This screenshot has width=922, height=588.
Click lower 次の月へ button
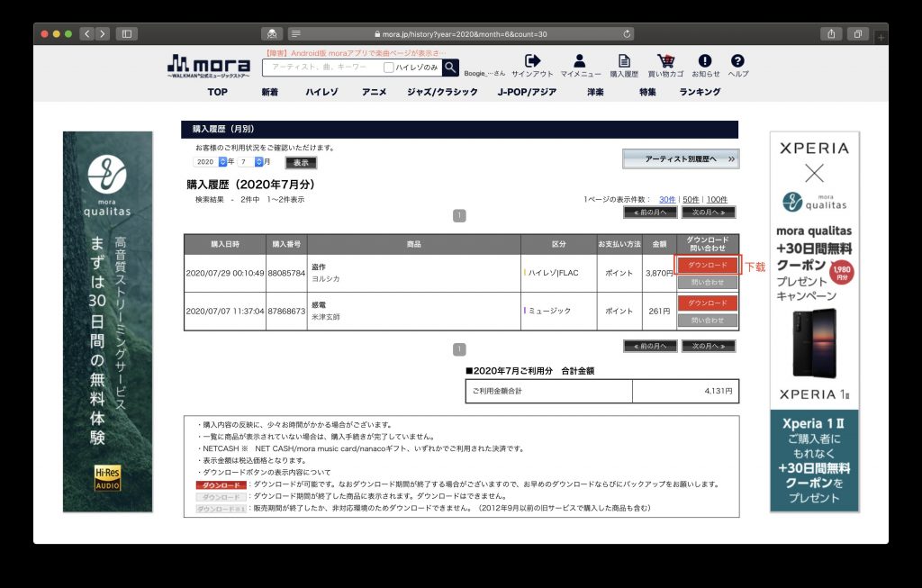(709, 347)
